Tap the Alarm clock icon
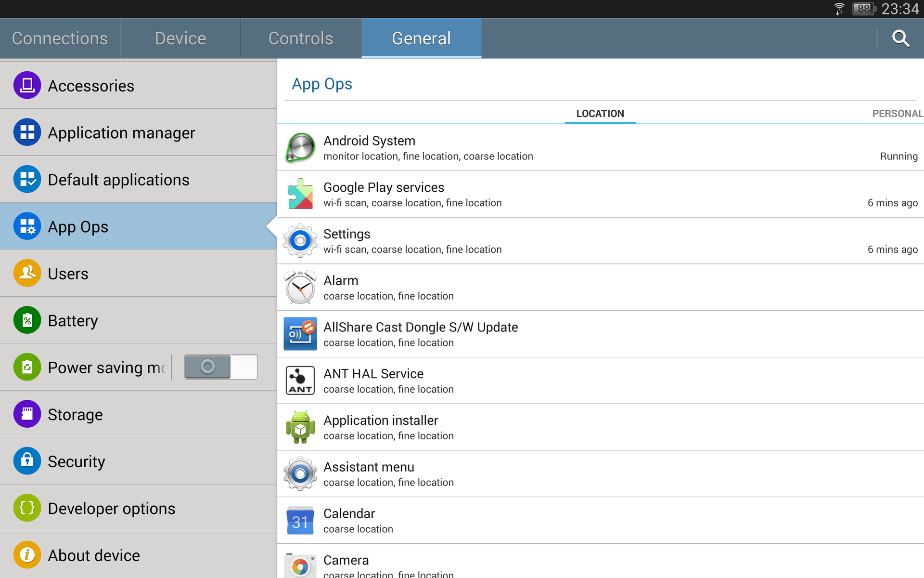Screen dimensions: 924x578 click(x=300, y=287)
